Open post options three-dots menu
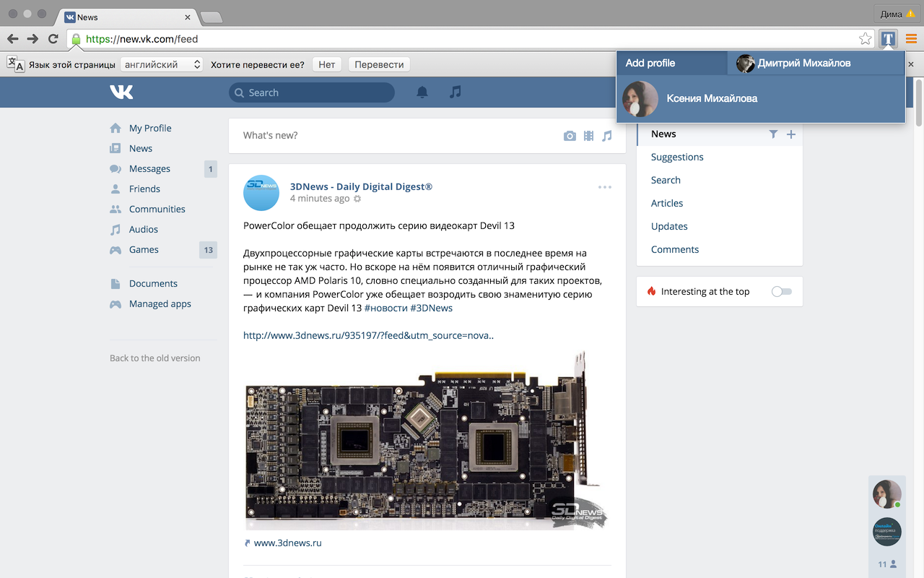924x578 pixels. click(605, 187)
